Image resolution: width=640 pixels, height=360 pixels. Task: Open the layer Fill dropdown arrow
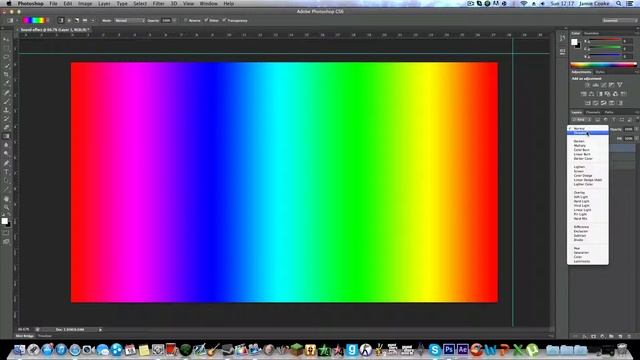[x=636, y=138]
